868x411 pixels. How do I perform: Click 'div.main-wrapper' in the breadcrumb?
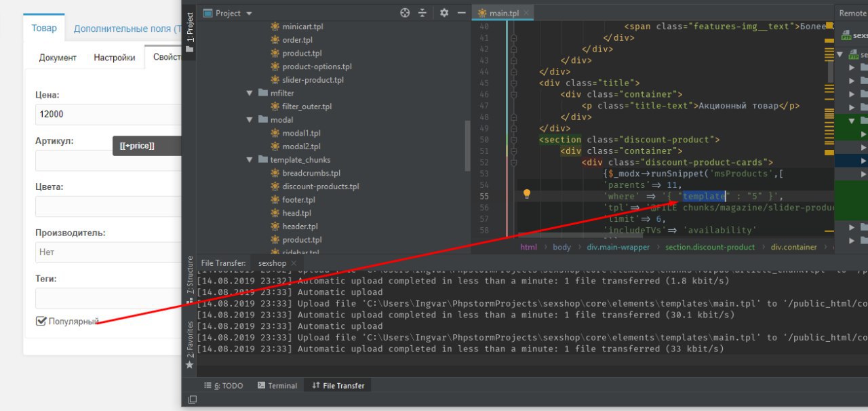point(618,247)
